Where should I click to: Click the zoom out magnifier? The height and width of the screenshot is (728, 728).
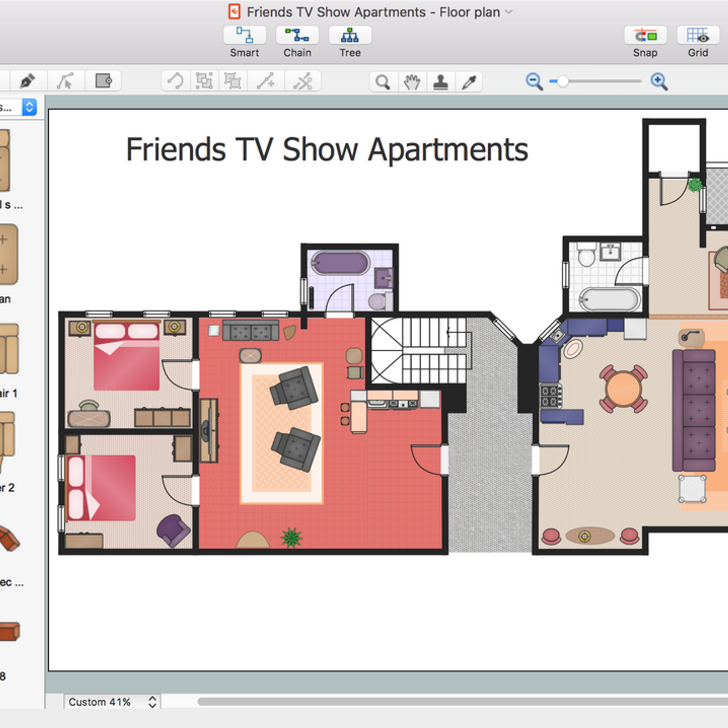coord(534,82)
